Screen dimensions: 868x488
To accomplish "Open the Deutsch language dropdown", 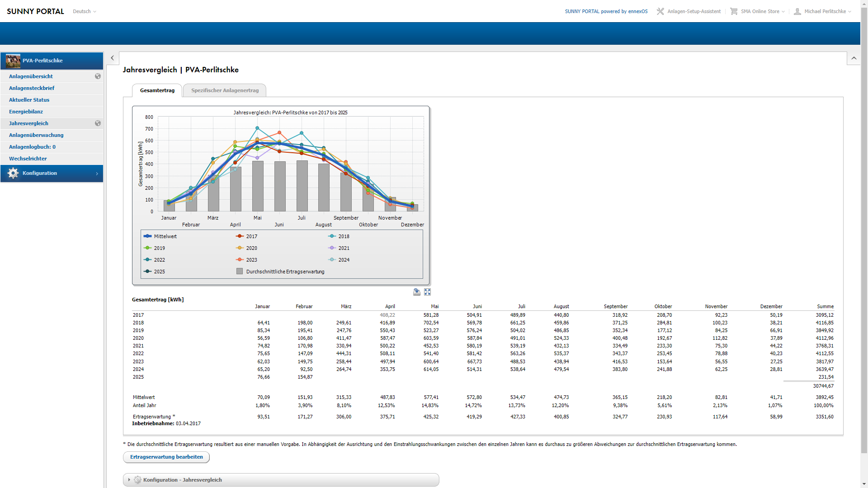I will click(85, 11).
